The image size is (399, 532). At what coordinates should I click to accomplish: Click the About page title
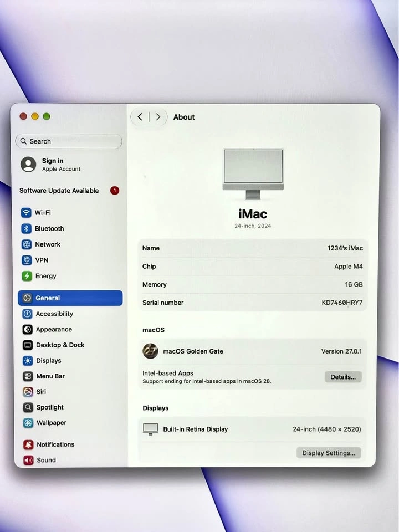(x=184, y=117)
